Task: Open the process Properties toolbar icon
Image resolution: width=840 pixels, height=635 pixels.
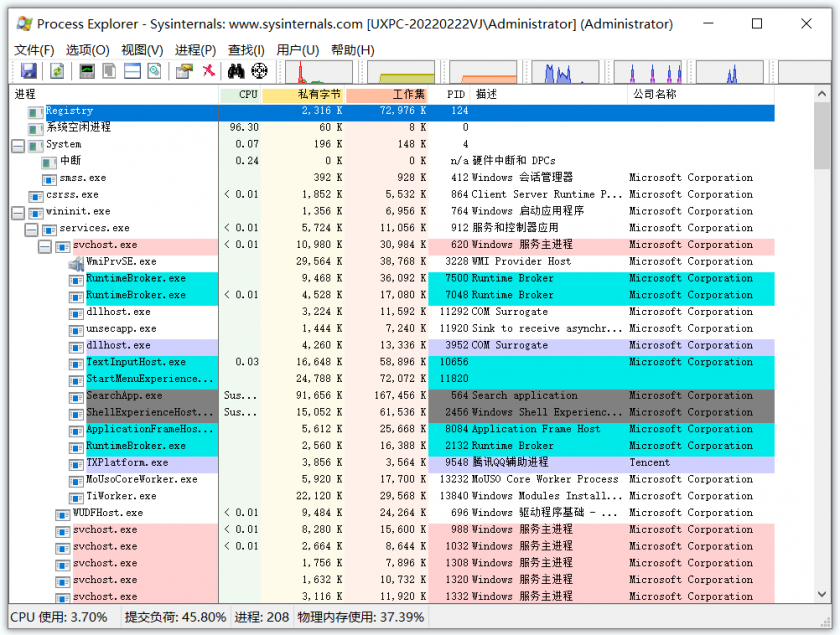Action: (184, 71)
